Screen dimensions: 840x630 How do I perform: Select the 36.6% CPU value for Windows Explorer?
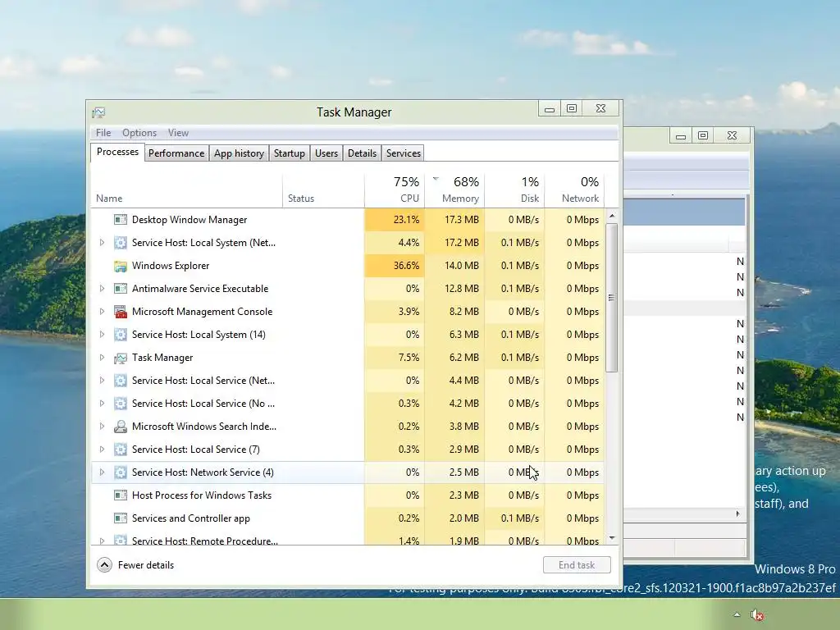click(395, 266)
